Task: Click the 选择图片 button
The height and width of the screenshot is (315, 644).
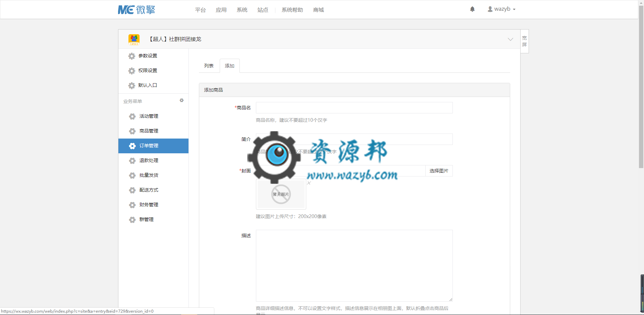Action: [x=439, y=171]
